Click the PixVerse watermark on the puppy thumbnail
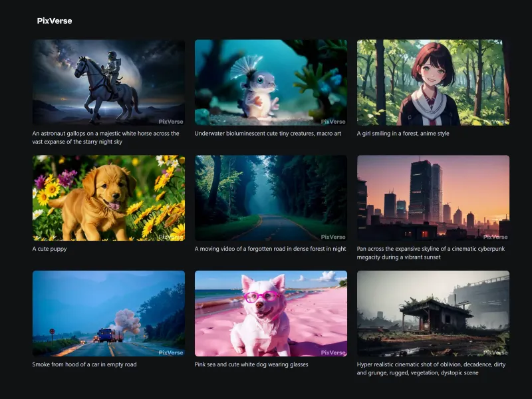Image resolution: width=532 pixels, height=399 pixels. [171, 235]
